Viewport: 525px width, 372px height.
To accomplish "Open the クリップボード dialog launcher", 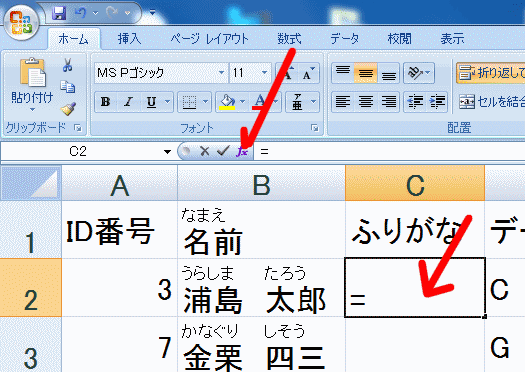I will click(x=78, y=128).
